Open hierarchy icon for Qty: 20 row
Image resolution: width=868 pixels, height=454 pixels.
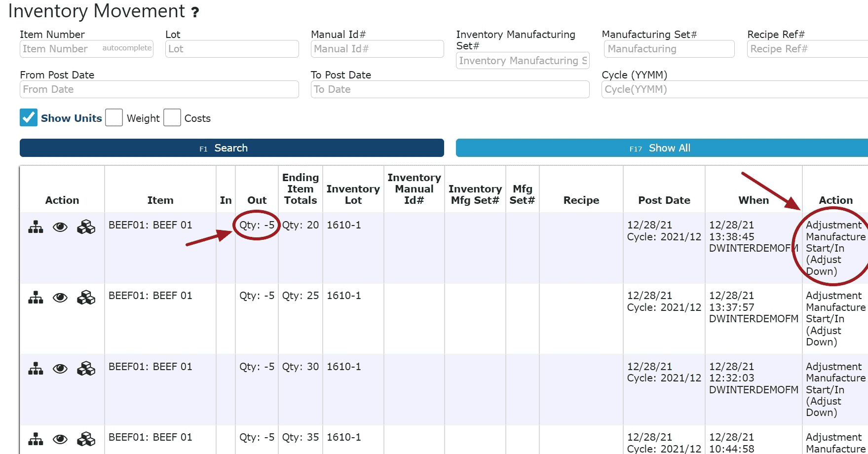tap(36, 227)
